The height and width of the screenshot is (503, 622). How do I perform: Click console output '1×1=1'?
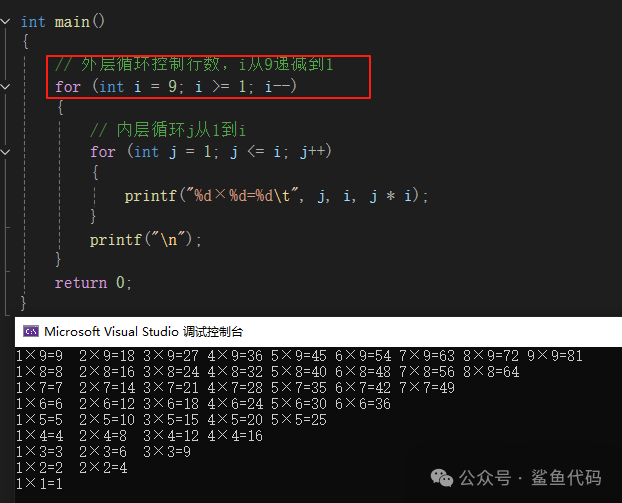click(x=39, y=484)
